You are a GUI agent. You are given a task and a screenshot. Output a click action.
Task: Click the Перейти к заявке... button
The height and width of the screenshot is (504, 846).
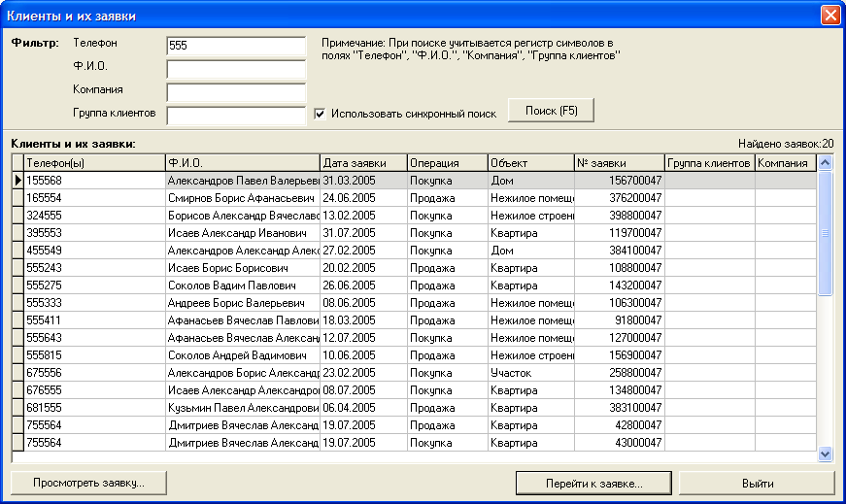tap(593, 483)
